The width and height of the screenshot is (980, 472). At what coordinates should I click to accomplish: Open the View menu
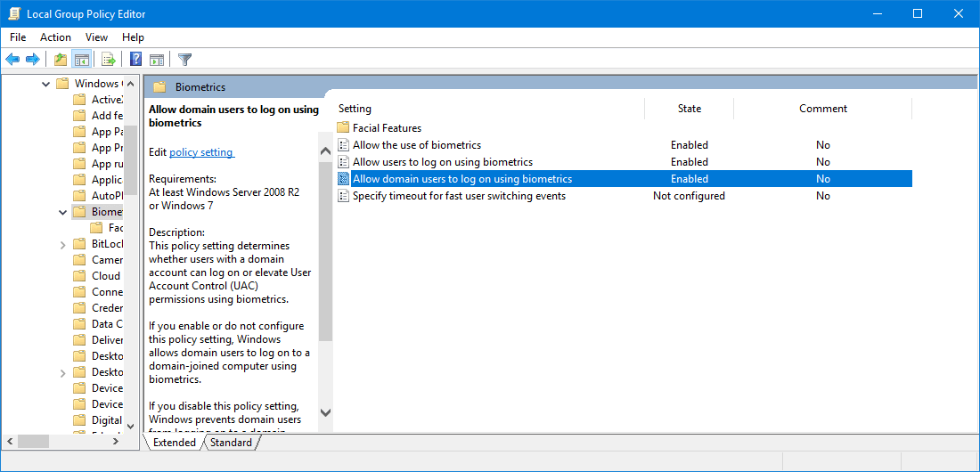click(96, 37)
